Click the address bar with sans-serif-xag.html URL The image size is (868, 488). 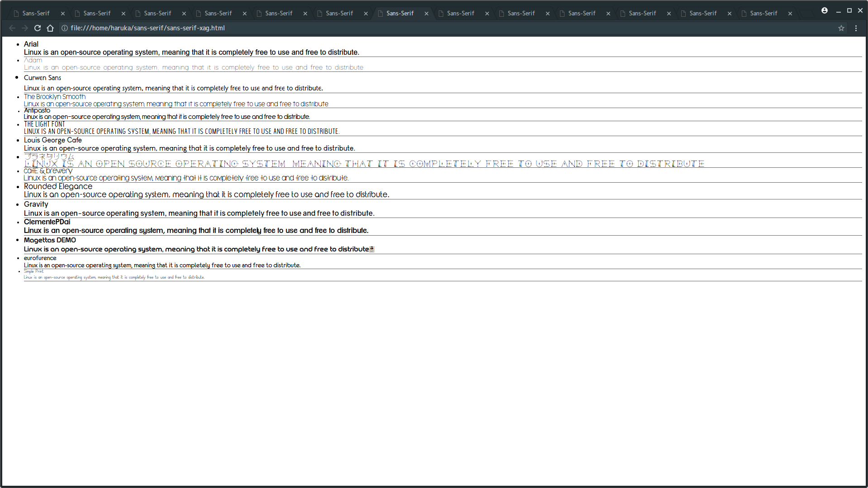pyautogui.click(x=452, y=28)
